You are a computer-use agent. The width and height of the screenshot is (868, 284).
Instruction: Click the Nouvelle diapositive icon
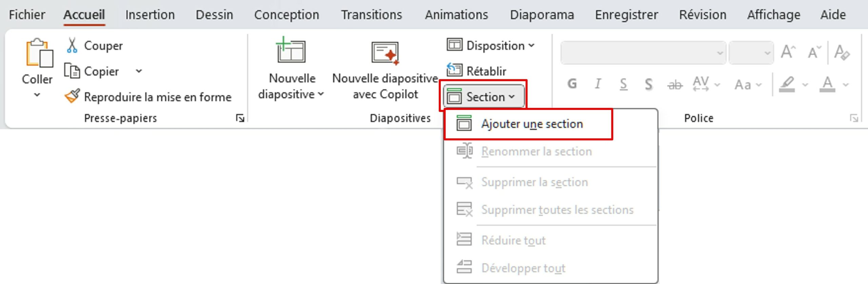[291, 51]
